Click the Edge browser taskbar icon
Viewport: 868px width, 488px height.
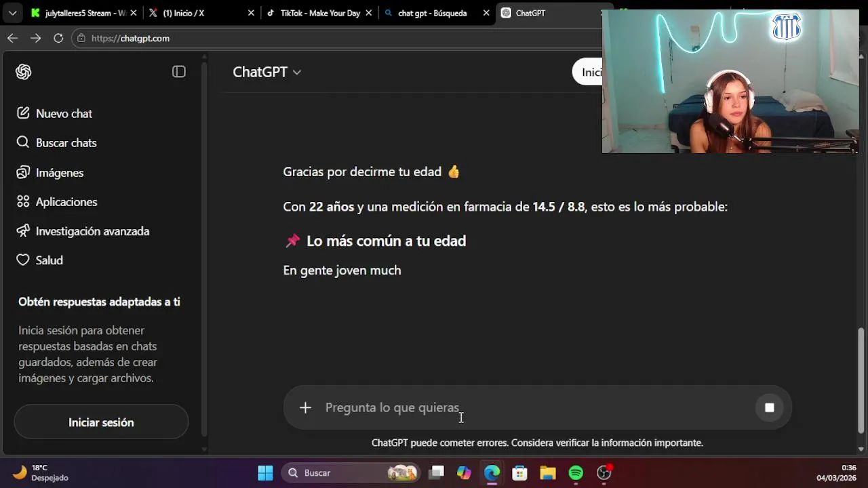point(492,472)
